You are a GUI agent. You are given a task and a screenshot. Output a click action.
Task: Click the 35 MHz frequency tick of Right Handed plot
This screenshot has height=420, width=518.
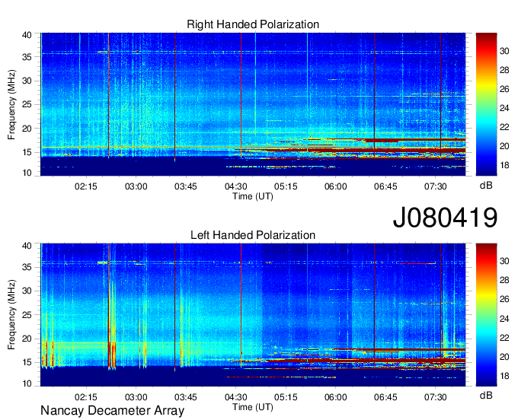(x=27, y=57)
